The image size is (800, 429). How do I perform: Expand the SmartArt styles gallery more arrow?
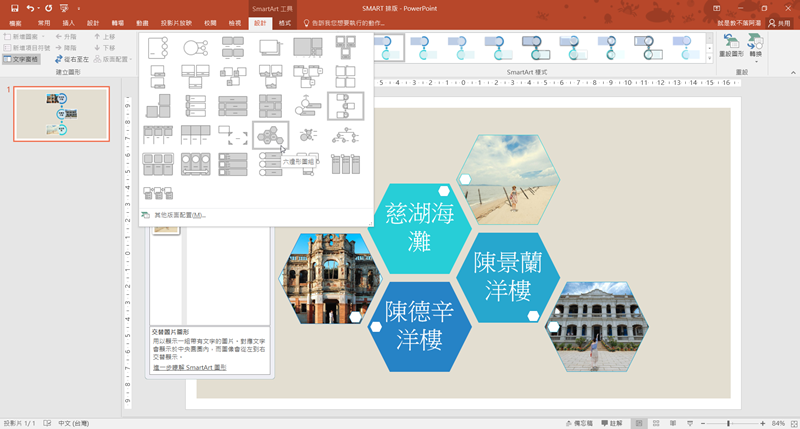tap(709, 60)
